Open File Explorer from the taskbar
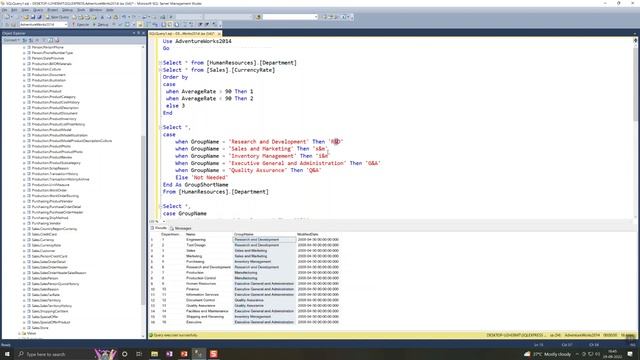 [154, 354]
